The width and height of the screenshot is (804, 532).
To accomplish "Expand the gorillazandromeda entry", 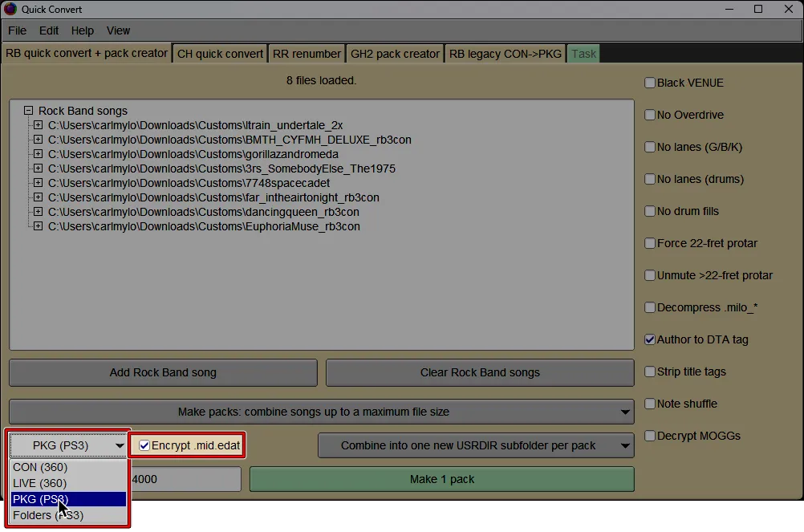I will pos(38,154).
